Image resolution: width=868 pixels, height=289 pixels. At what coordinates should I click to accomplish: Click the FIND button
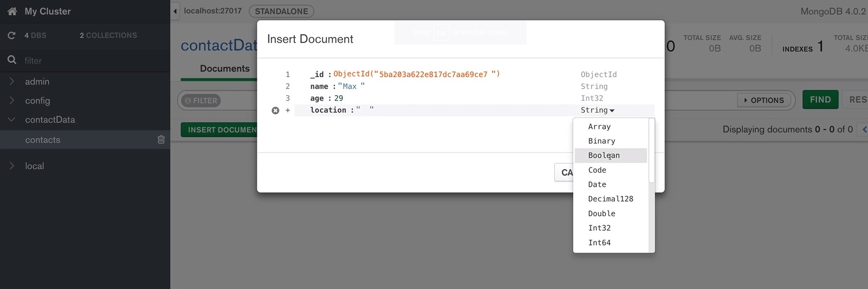(x=820, y=100)
